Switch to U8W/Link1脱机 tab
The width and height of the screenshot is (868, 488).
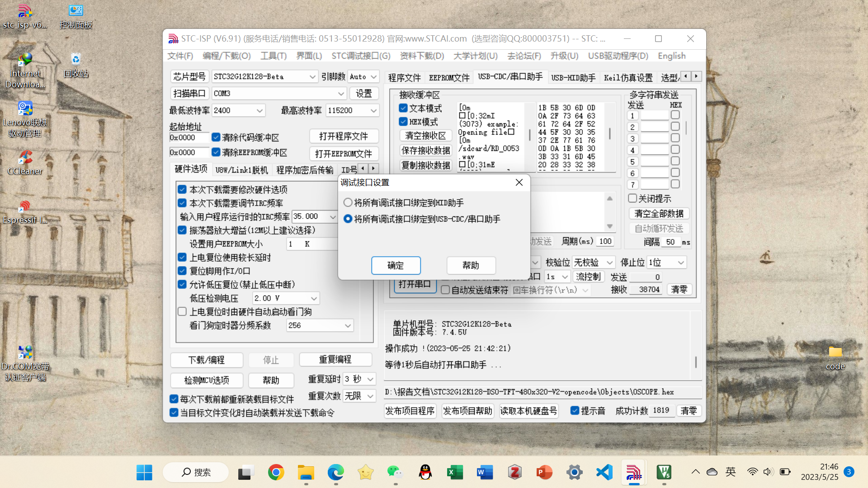(241, 169)
